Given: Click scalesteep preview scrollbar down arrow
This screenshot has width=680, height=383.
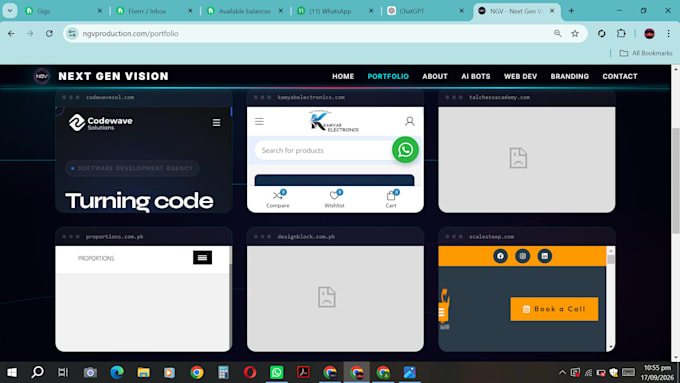Looking at the screenshot, I should point(611,347).
